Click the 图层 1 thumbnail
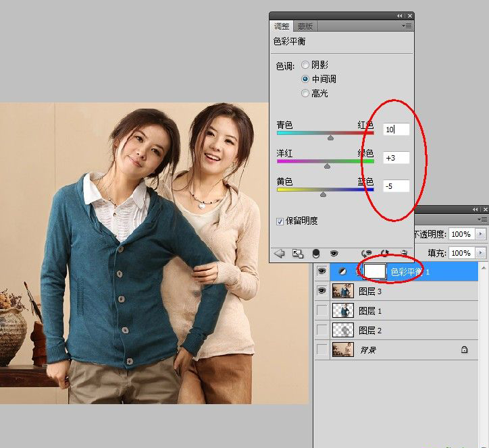489x448 pixels. [343, 310]
